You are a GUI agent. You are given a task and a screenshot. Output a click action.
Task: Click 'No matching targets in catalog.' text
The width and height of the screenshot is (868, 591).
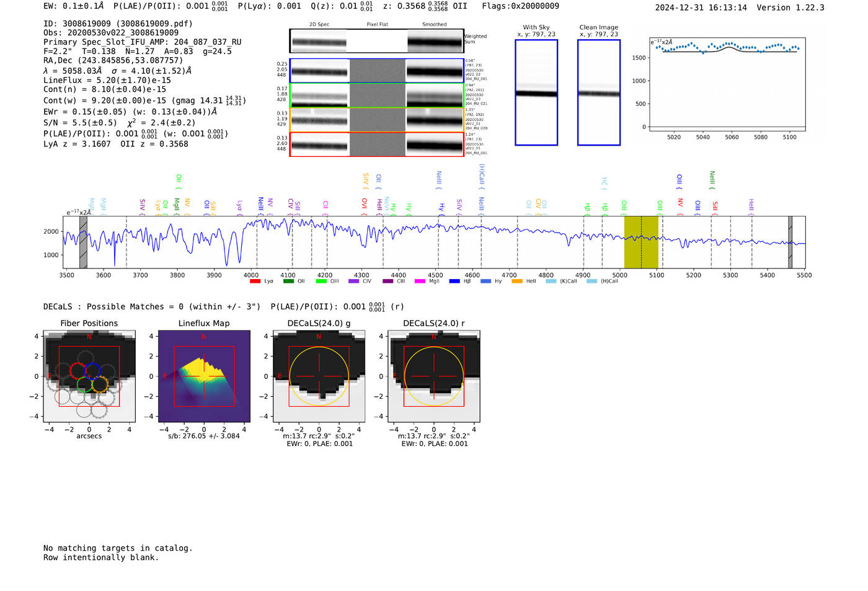pyautogui.click(x=118, y=548)
